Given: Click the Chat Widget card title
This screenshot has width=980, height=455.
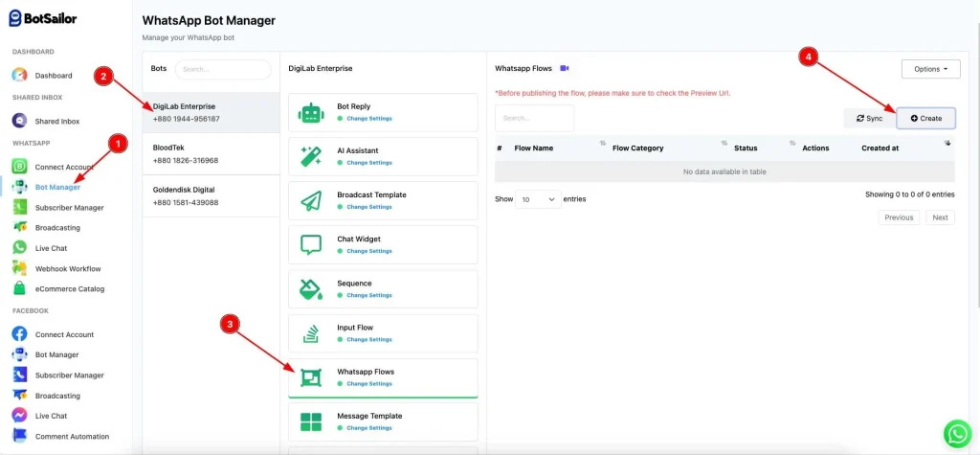Looking at the screenshot, I should [x=359, y=239].
